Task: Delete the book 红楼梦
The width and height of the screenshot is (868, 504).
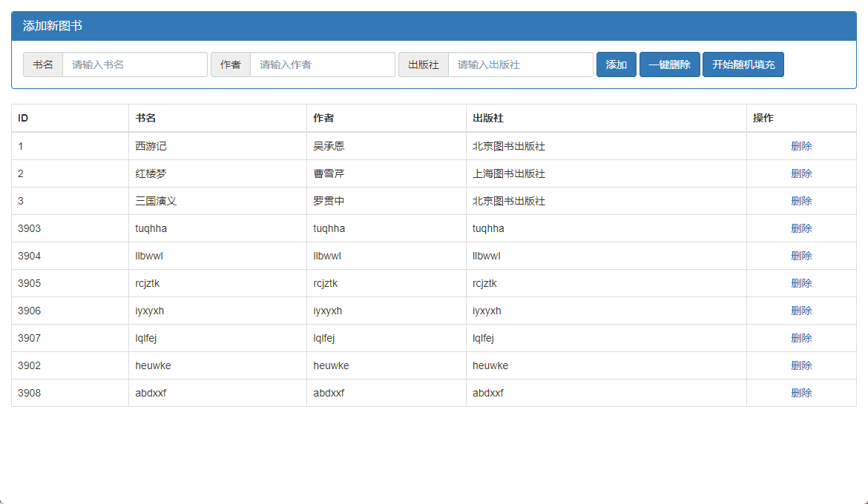Action: [801, 173]
